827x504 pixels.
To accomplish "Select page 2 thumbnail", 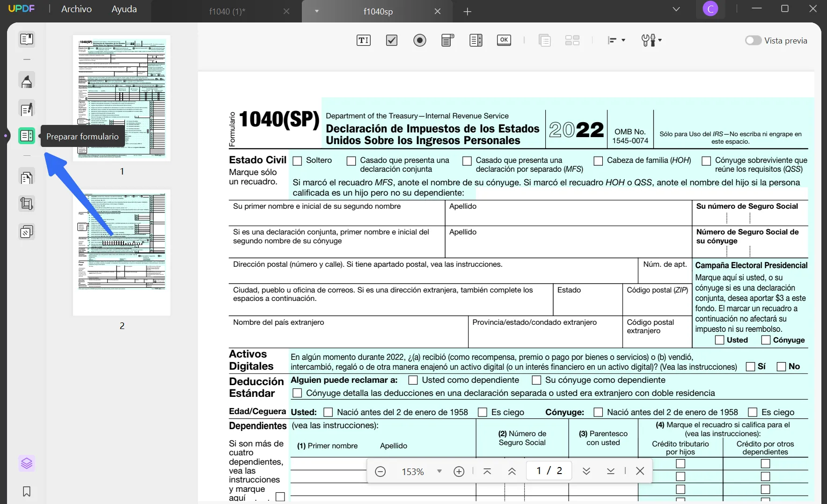I will (122, 252).
